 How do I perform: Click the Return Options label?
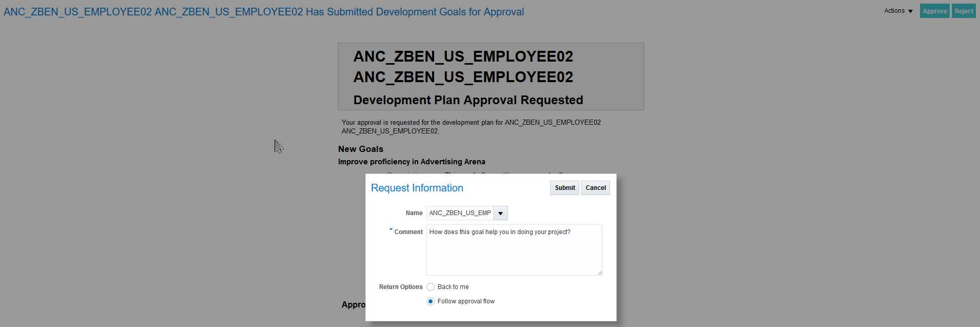click(x=401, y=287)
